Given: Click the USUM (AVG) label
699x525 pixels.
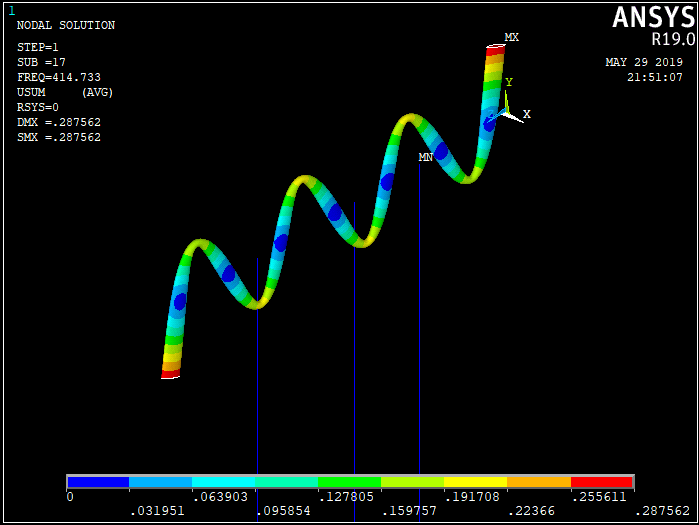Looking at the screenshot, I should (x=65, y=92).
